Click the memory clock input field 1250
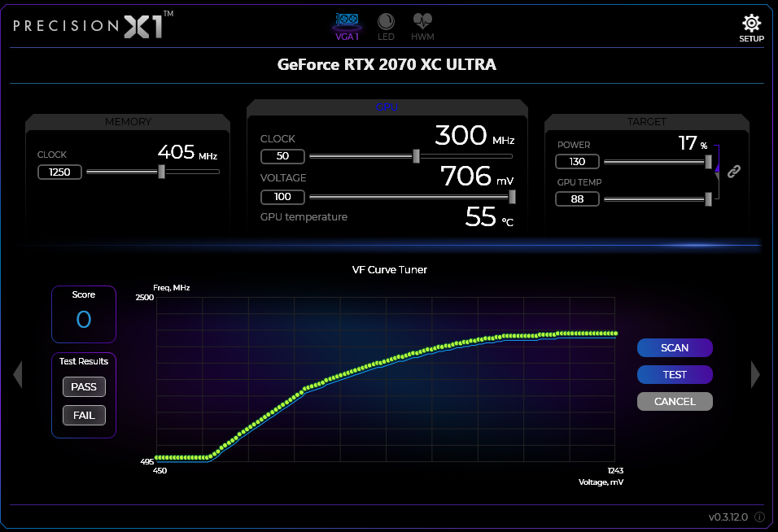The height and width of the screenshot is (532, 778). point(59,172)
